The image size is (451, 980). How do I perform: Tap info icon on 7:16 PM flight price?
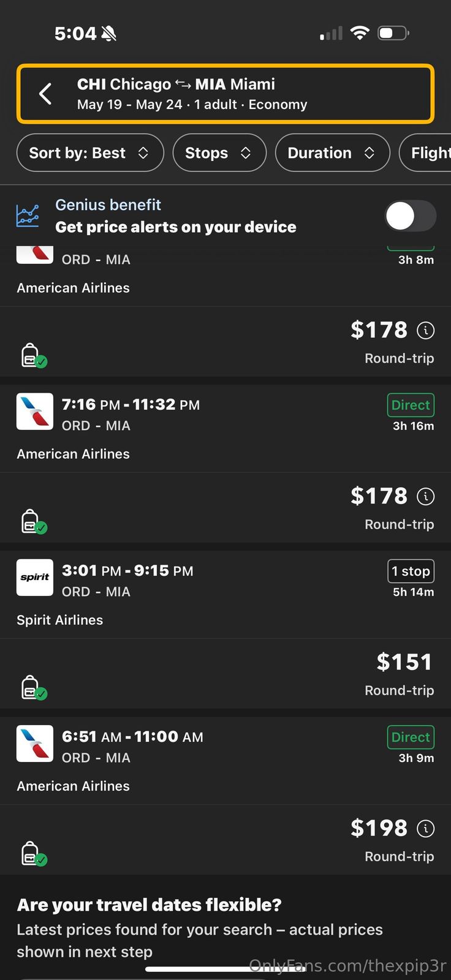click(x=426, y=497)
